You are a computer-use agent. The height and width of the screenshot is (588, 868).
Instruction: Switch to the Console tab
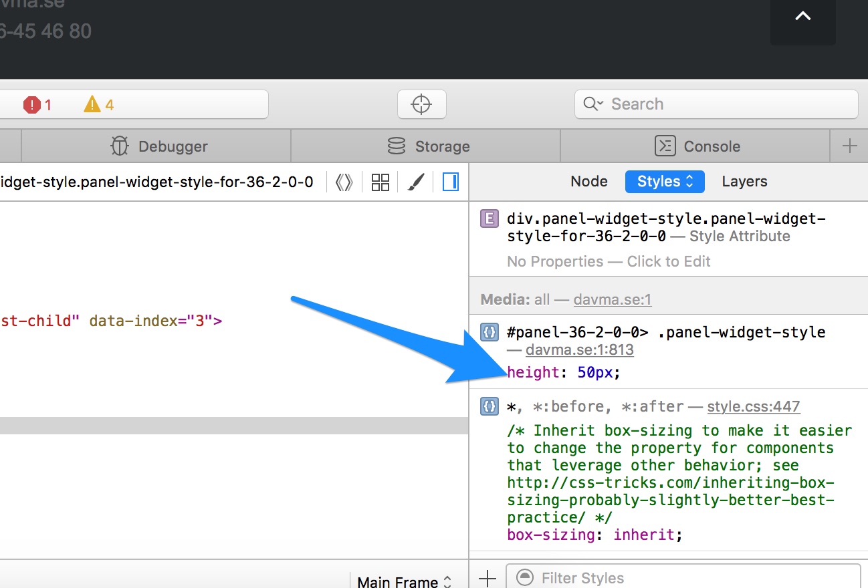(697, 146)
